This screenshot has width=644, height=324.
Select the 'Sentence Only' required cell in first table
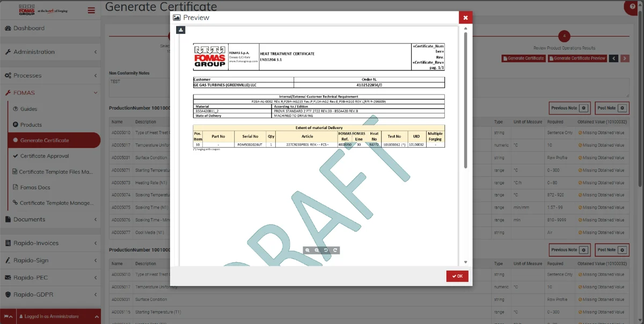560,133
